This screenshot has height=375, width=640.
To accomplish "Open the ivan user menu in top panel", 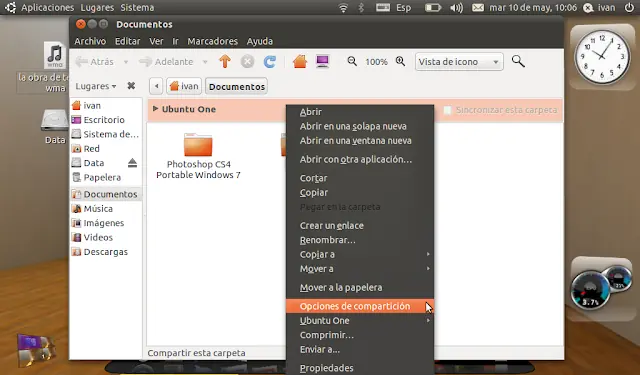I will [600, 7].
